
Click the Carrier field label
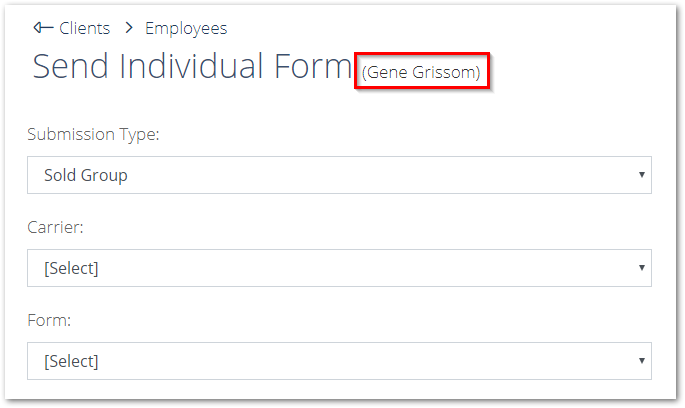click(55, 228)
